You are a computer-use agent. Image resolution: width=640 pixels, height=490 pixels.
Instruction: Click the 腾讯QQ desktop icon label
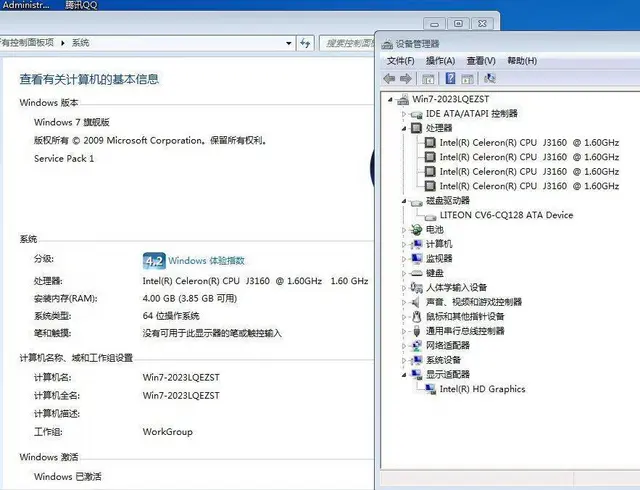point(81,5)
